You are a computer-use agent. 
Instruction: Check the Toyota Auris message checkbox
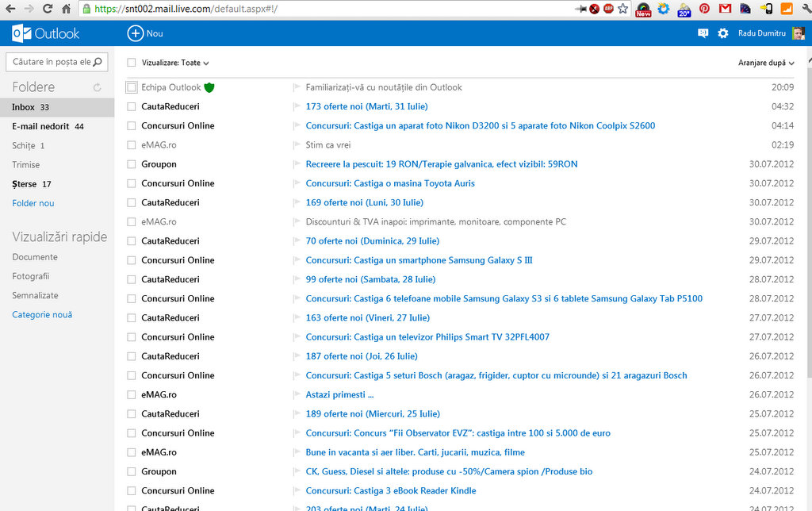[x=132, y=183]
